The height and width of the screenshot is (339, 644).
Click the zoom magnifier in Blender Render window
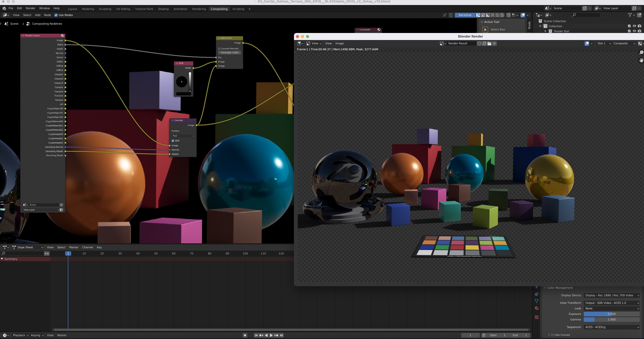[x=641, y=53]
